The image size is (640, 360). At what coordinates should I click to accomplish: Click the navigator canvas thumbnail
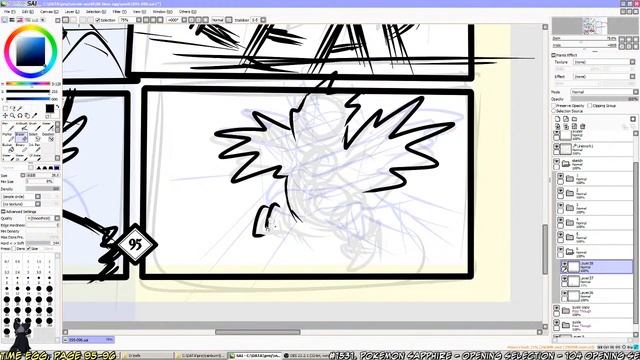click(594, 26)
